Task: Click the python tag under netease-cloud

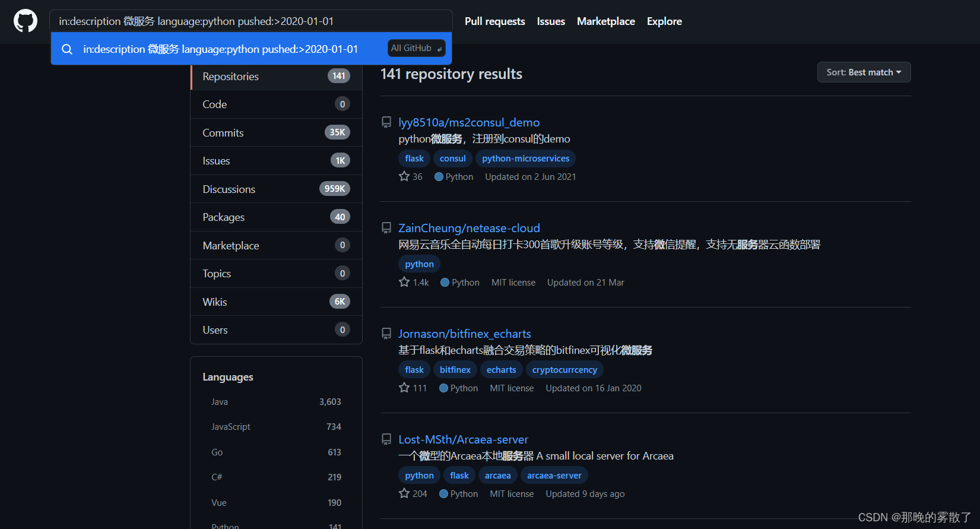Action: coord(419,264)
